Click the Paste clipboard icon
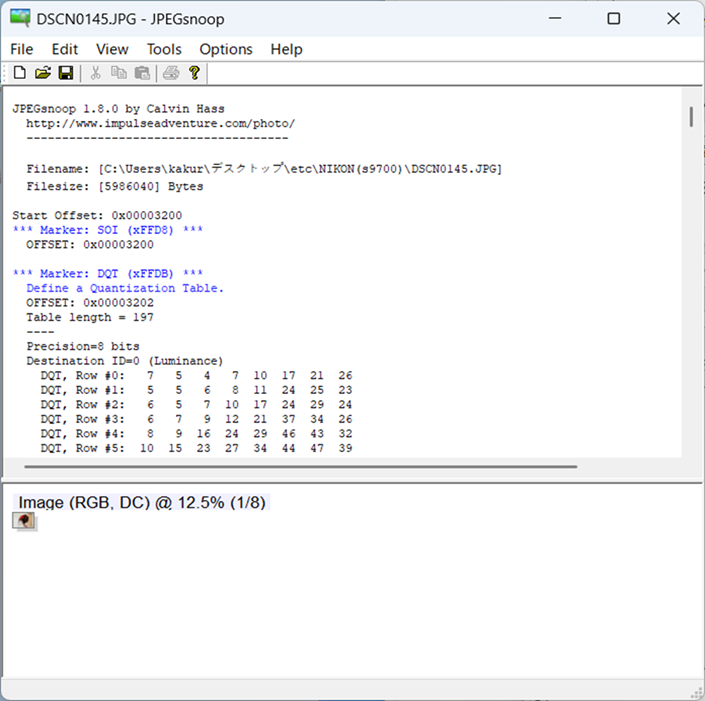 pos(142,73)
